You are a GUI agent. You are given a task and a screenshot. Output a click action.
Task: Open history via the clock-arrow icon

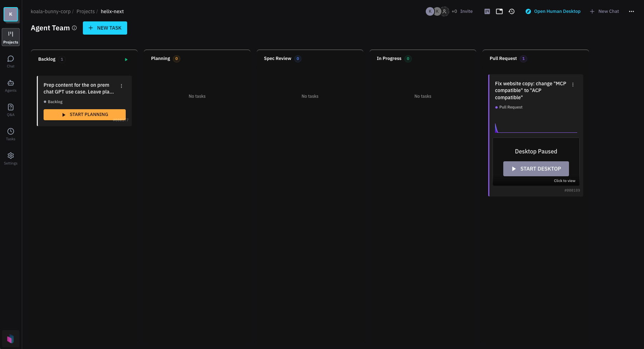coord(511,11)
